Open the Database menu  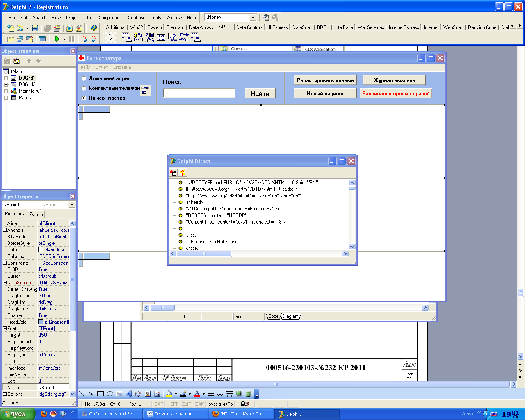tap(136, 18)
